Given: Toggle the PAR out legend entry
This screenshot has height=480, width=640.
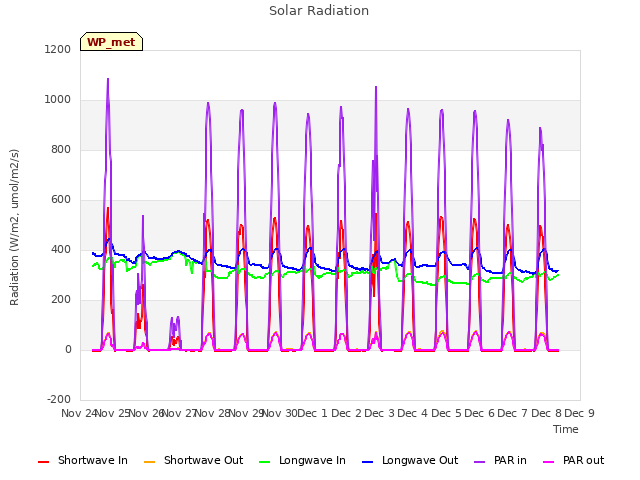Looking at the screenshot, I should coord(573,460).
